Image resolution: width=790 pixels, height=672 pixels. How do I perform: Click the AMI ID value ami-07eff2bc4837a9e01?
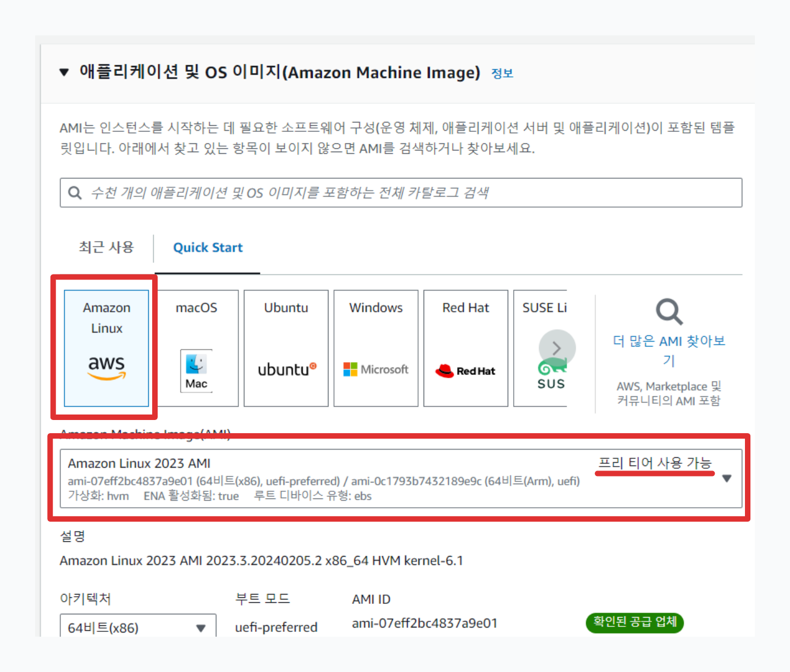[425, 623]
